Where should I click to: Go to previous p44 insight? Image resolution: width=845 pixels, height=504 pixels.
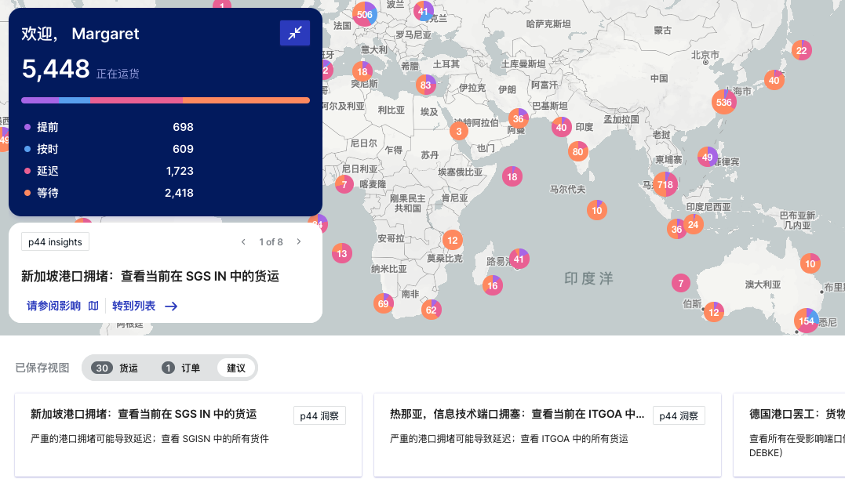(x=243, y=241)
